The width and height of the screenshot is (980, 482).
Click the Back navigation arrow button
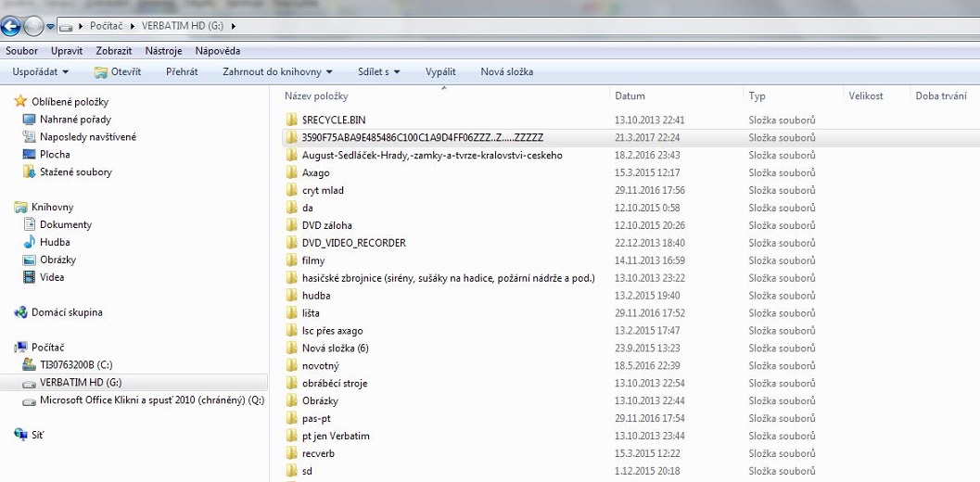[x=12, y=26]
